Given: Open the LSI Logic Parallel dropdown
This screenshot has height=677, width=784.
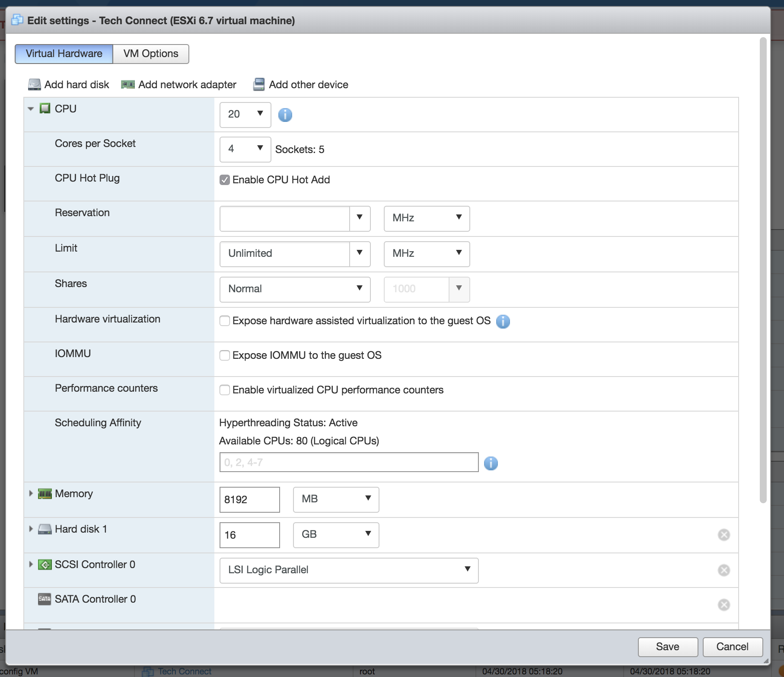Looking at the screenshot, I should click(349, 570).
